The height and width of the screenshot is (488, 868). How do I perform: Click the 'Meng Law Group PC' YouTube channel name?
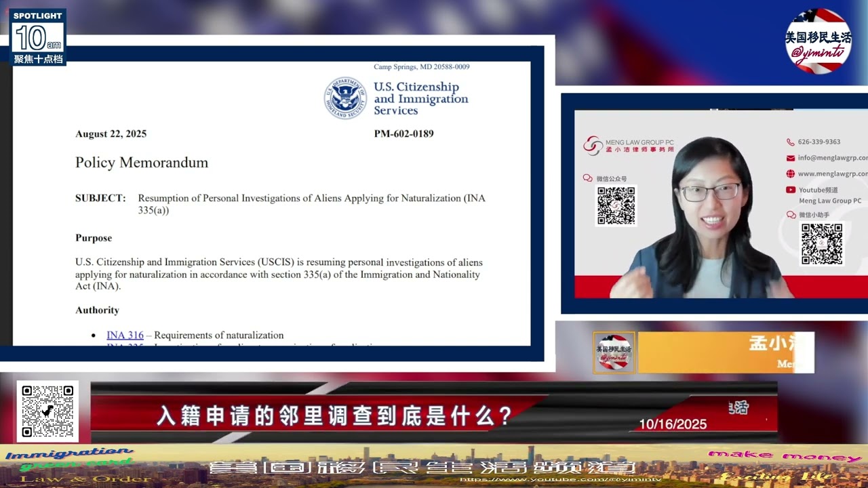click(x=830, y=201)
